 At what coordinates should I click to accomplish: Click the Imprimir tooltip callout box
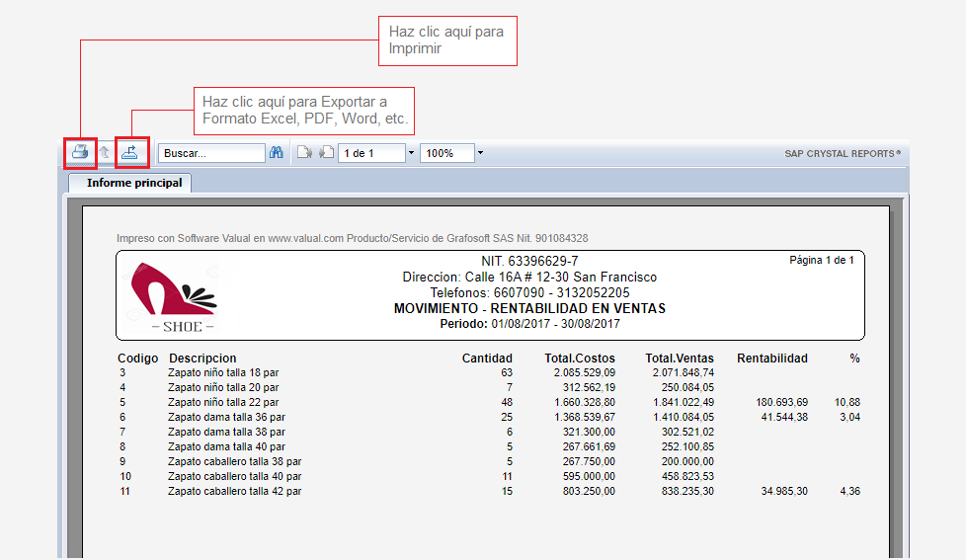448,40
